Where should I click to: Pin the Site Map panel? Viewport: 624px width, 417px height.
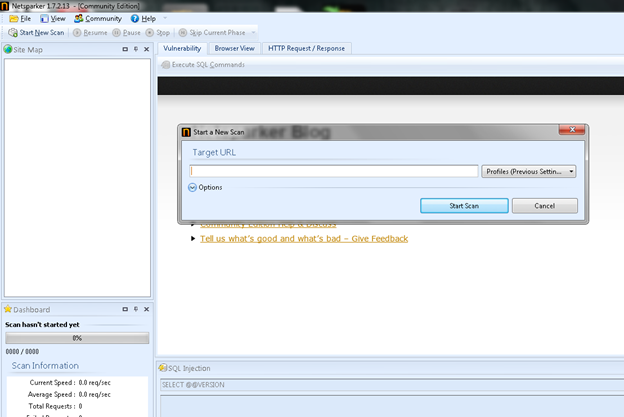(137, 49)
